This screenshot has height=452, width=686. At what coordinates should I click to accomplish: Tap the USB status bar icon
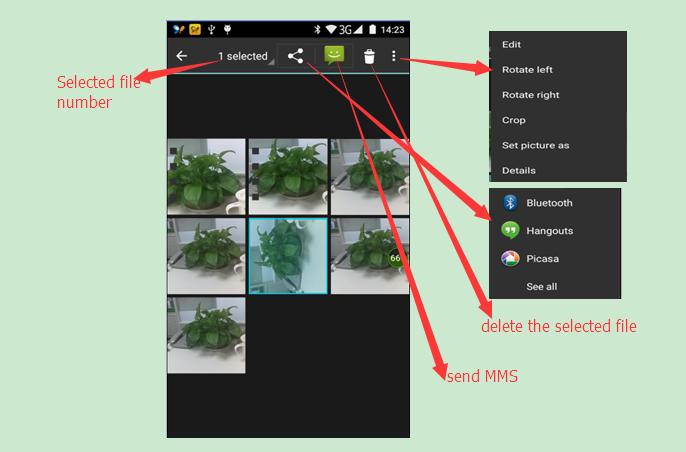pyautogui.click(x=211, y=29)
